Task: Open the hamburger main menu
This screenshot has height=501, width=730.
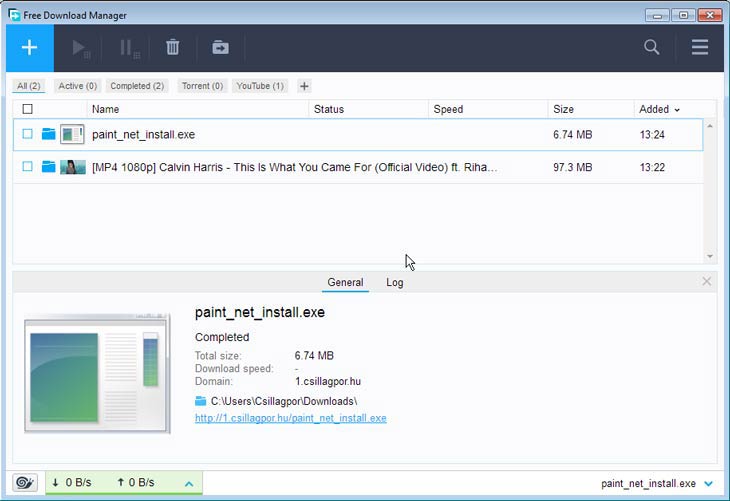Action: 700,47
